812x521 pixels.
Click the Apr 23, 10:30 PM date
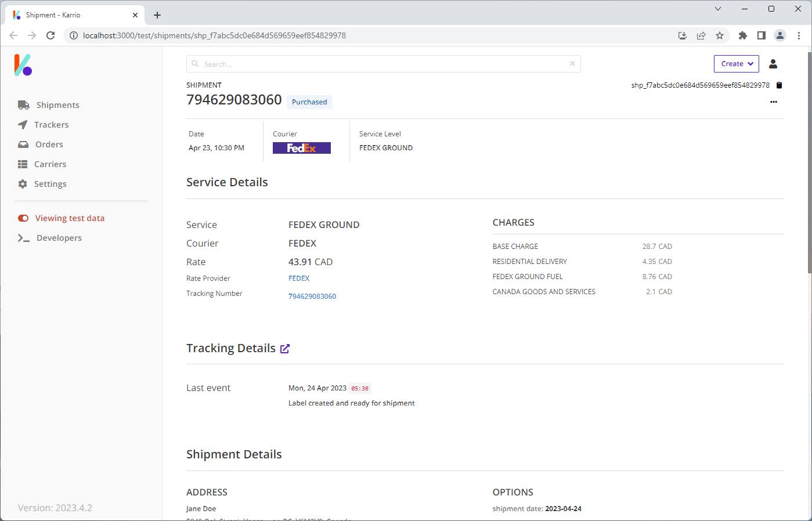click(216, 148)
